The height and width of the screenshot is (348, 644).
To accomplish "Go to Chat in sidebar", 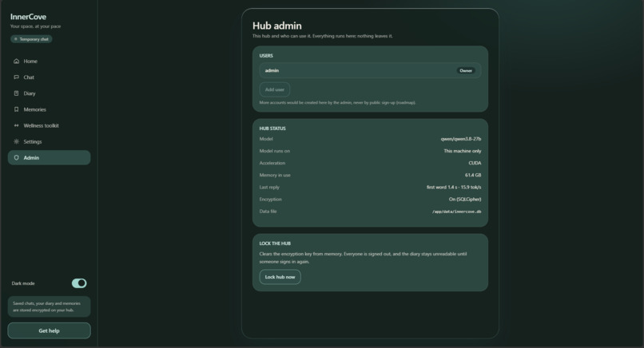I will point(49,77).
